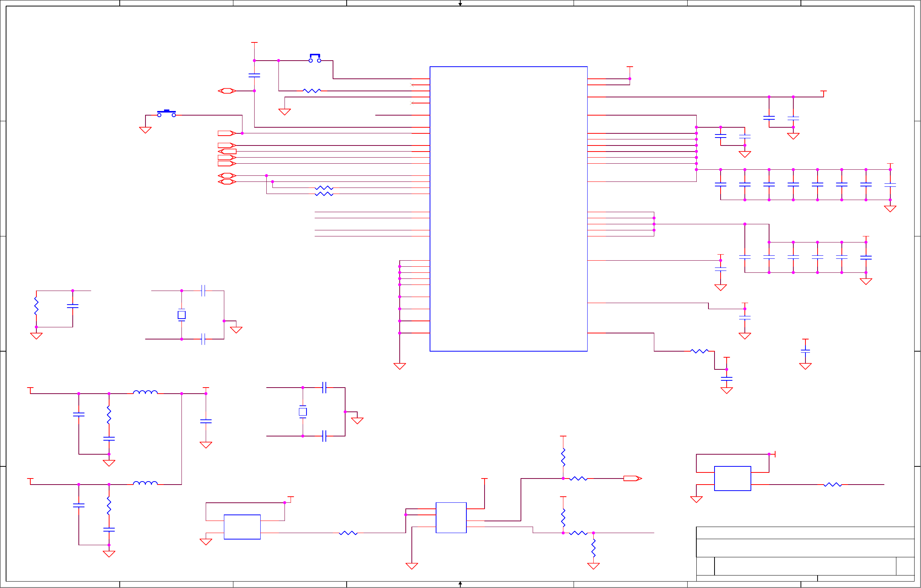Select the small IC box above the title block
921x588 pixels.
click(x=732, y=479)
